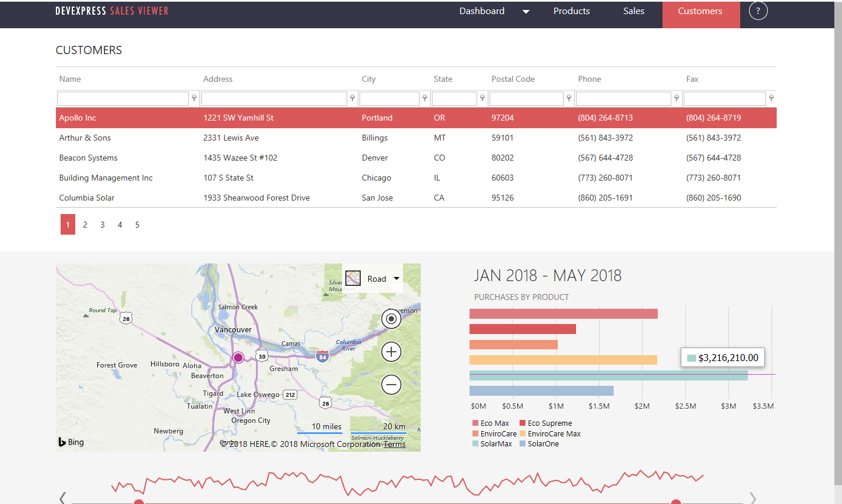Click the Name filter input field
Screen dimensions: 842x504
(x=123, y=98)
